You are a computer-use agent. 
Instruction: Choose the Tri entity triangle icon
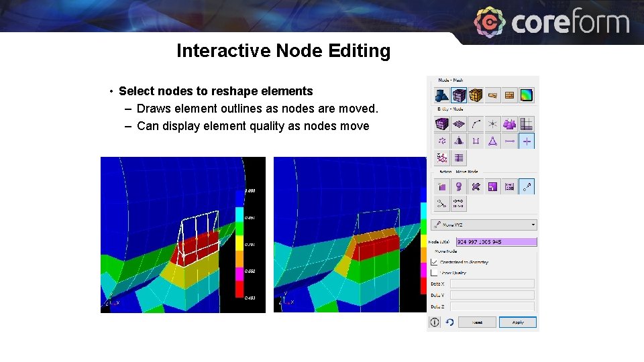click(x=492, y=141)
